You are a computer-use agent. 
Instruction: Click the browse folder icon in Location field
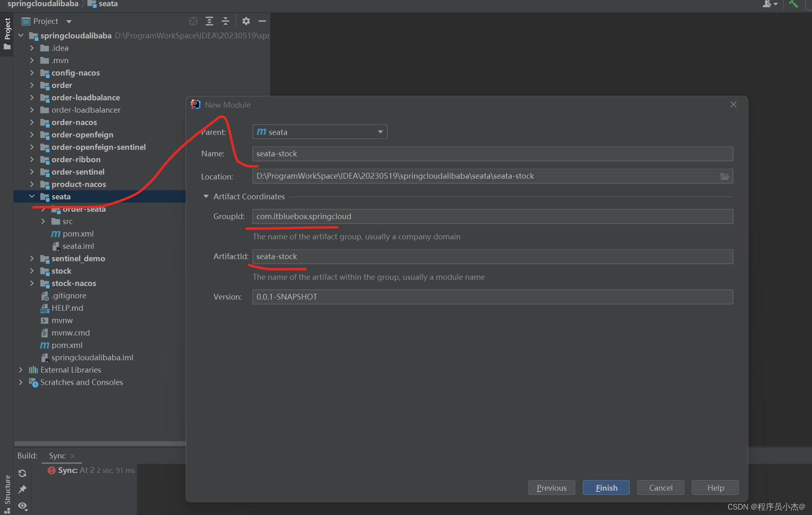724,177
